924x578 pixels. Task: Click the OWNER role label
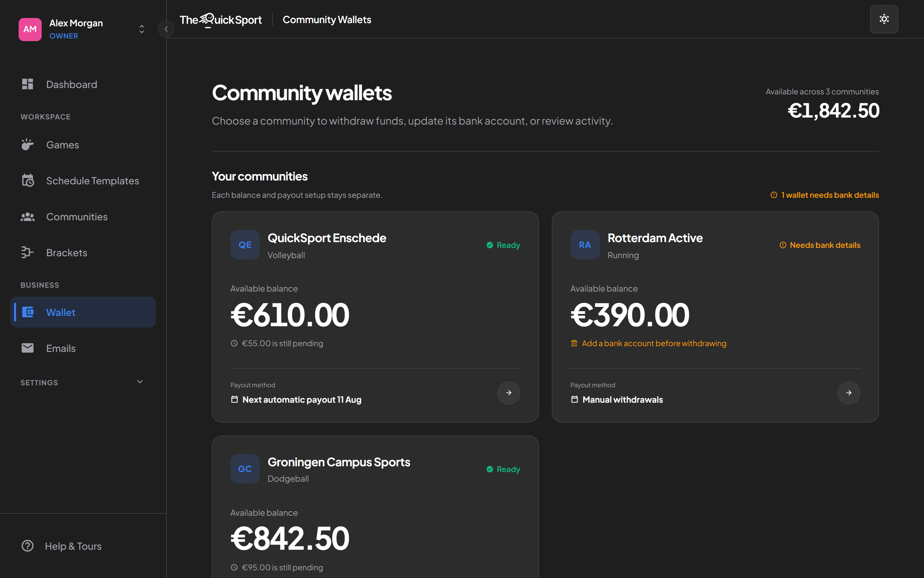[64, 36]
